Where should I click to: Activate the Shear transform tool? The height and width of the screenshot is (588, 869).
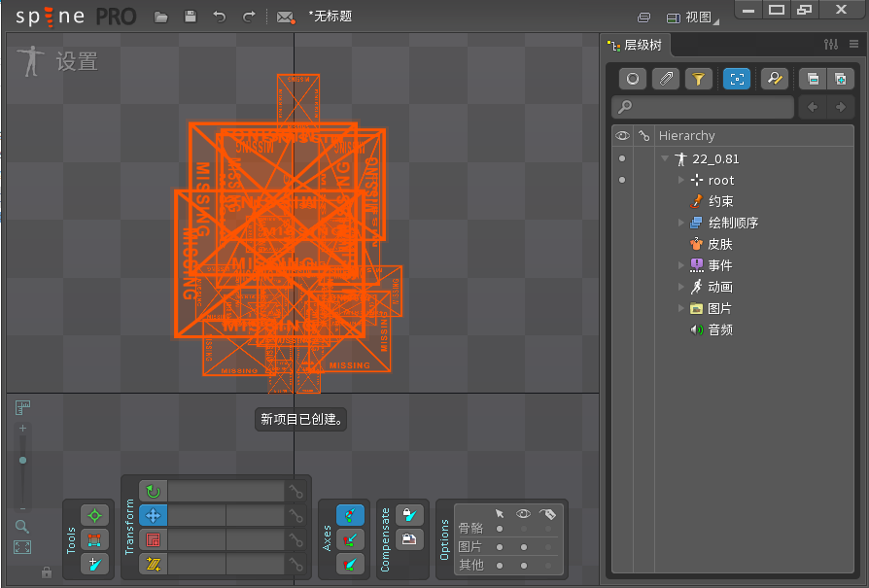click(153, 564)
